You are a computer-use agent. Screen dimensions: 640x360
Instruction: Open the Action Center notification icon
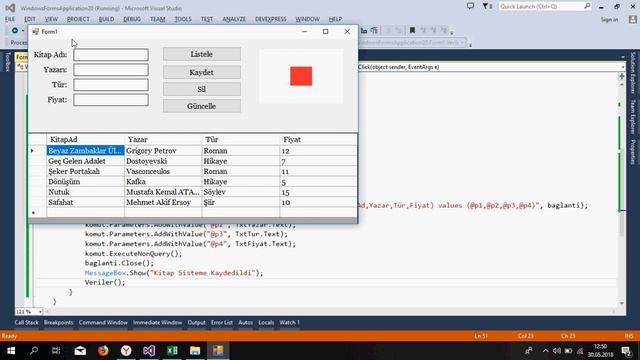pos(627,351)
